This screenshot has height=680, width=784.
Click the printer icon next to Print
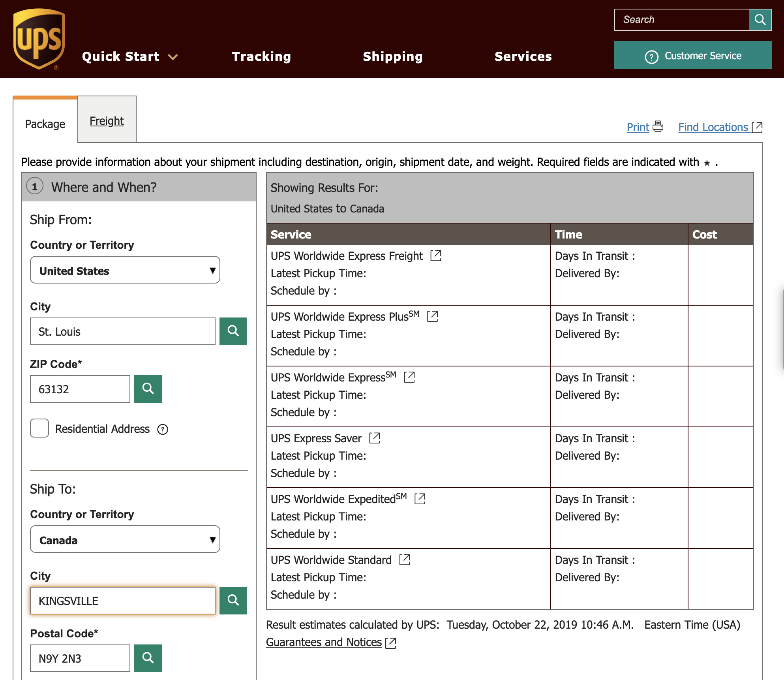tap(658, 127)
